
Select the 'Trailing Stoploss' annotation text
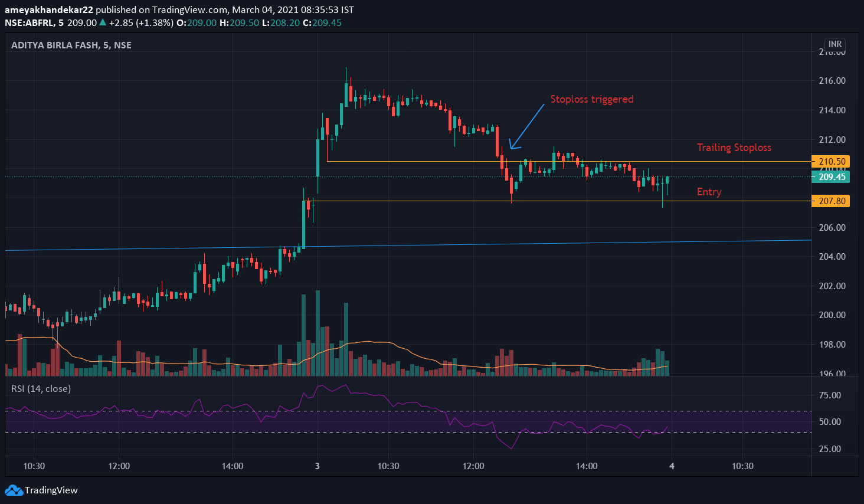734,148
